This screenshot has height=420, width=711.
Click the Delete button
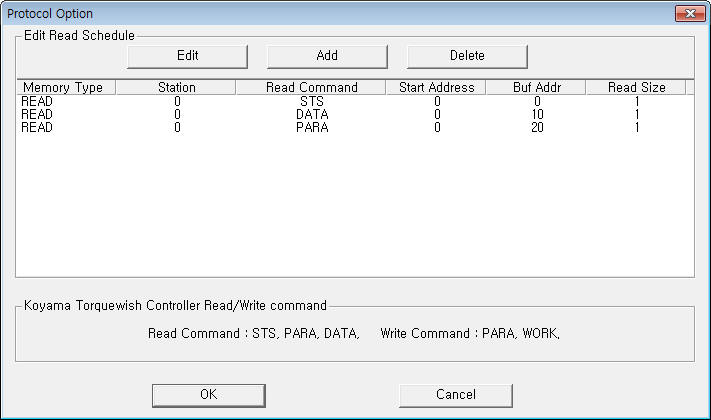(467, 55)
